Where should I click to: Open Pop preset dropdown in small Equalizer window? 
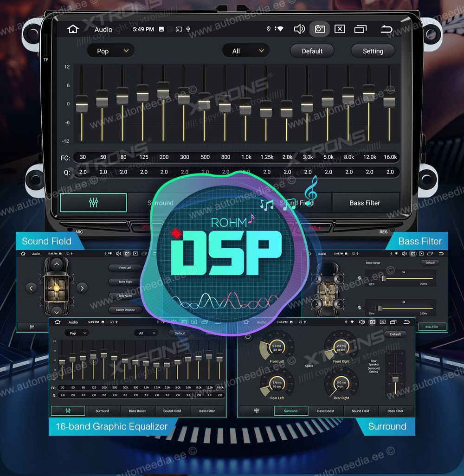77,333
